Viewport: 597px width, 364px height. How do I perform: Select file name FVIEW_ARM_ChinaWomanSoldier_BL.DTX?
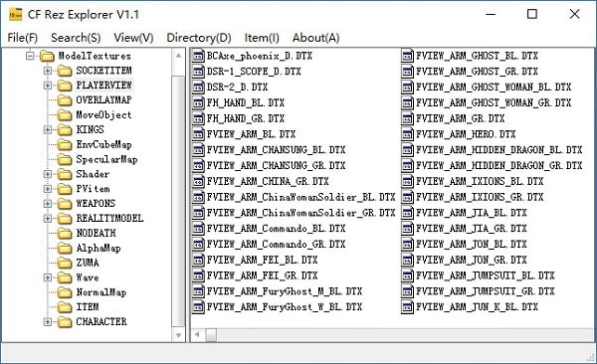pos(300,197)
